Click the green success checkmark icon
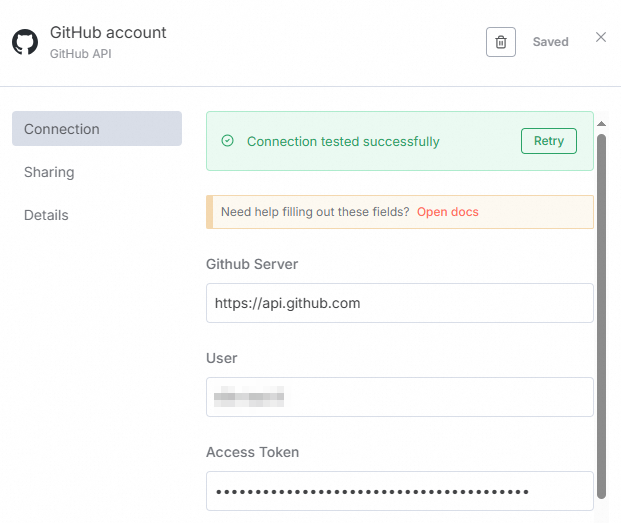 pos(227,141)
